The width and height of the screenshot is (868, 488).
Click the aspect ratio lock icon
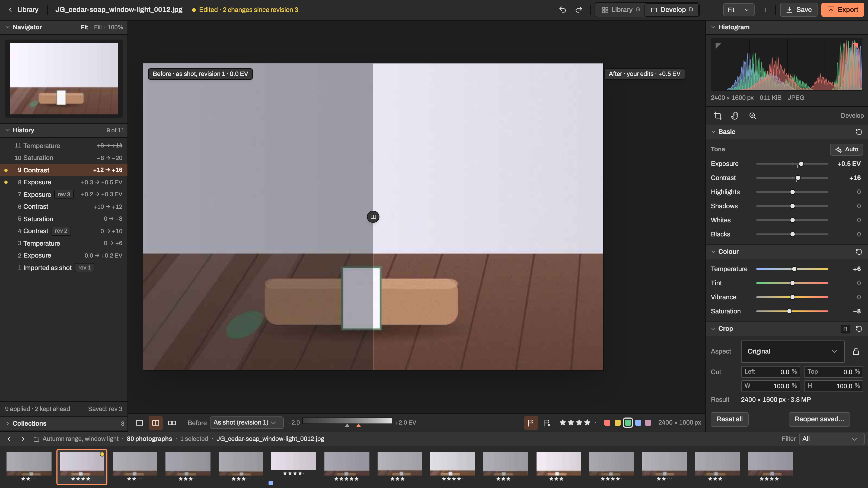[856, 351]
